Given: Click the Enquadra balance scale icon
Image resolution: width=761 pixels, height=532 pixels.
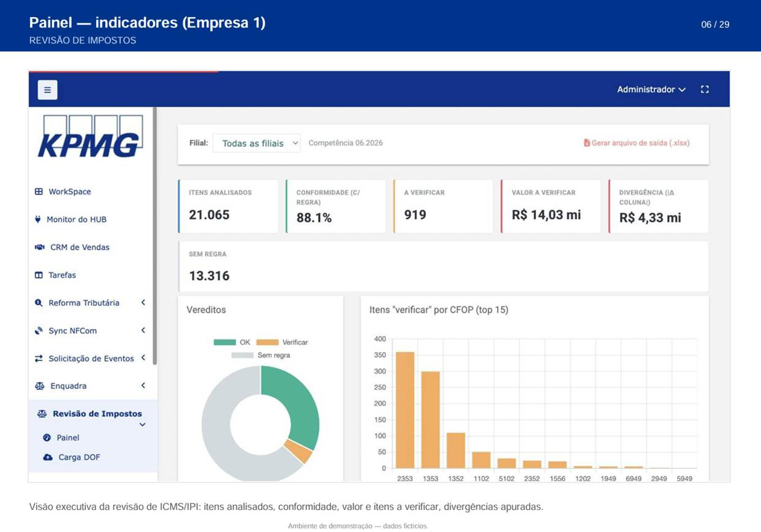Looking at the screenshot, I should [39, 386].
